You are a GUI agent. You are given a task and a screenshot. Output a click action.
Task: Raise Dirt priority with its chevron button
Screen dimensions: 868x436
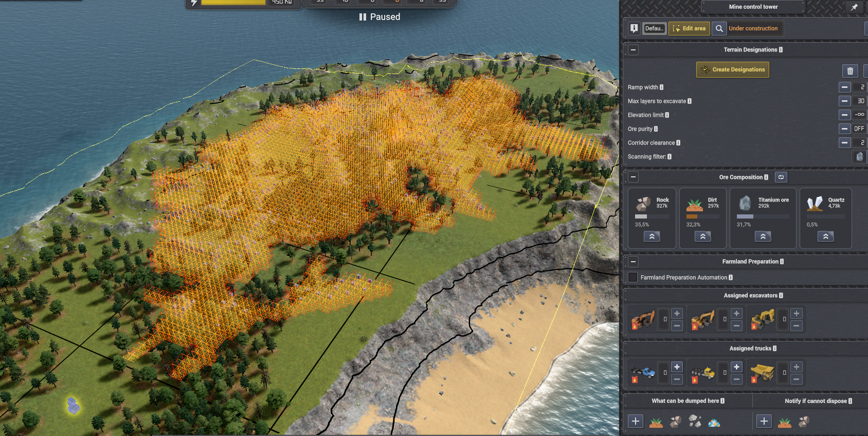pos(702,237)
